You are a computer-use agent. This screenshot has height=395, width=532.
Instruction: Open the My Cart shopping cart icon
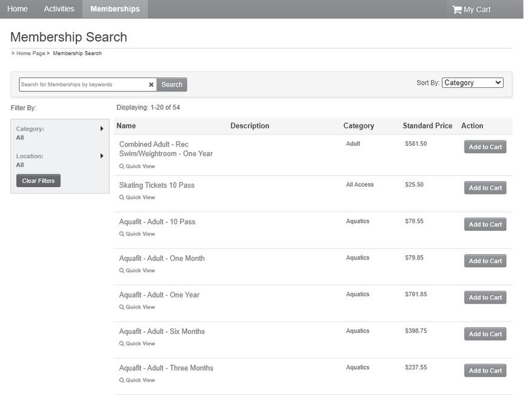click(457, 10)
